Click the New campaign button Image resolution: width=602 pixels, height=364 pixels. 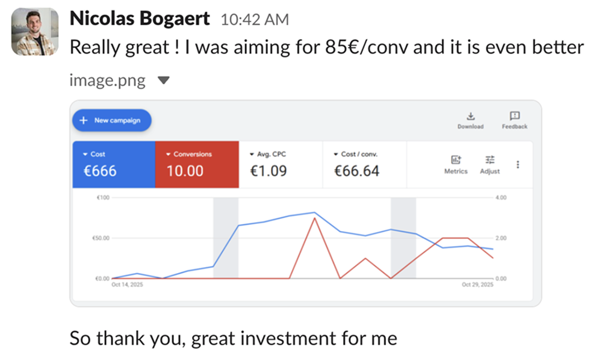click(x=112, y=120)
